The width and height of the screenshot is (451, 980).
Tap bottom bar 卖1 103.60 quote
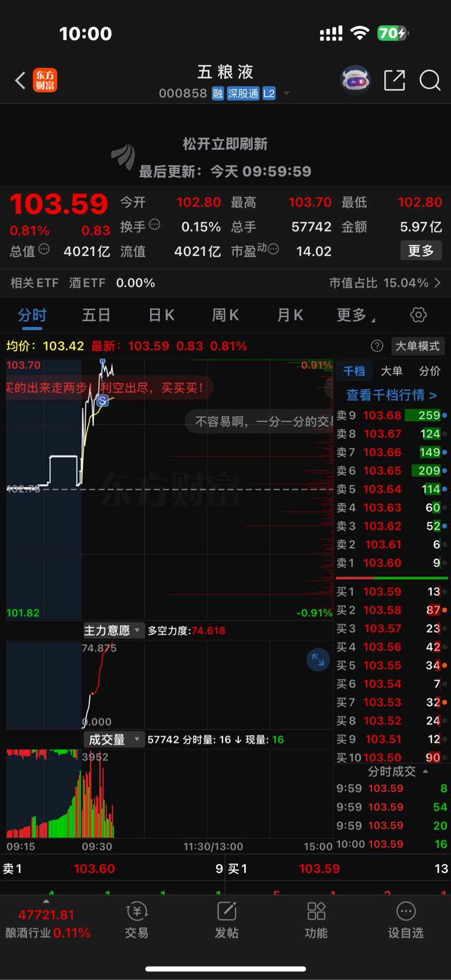click(113, 869)
